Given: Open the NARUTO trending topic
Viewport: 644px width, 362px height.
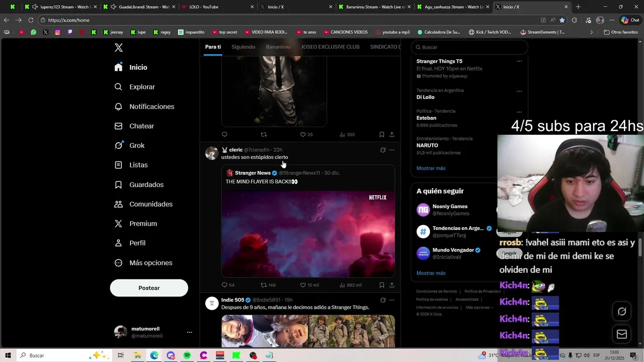Looking at the screenshot, I should click(427, 145).
